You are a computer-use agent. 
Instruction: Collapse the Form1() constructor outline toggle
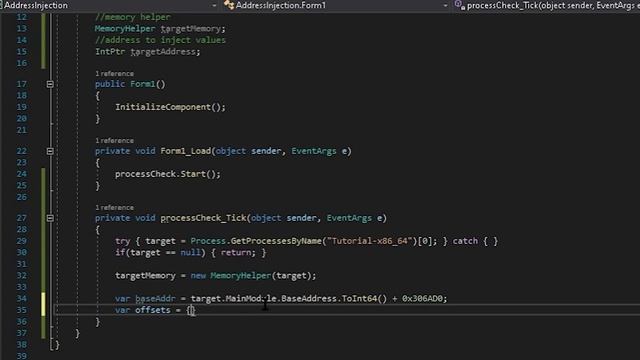(50, 84)
